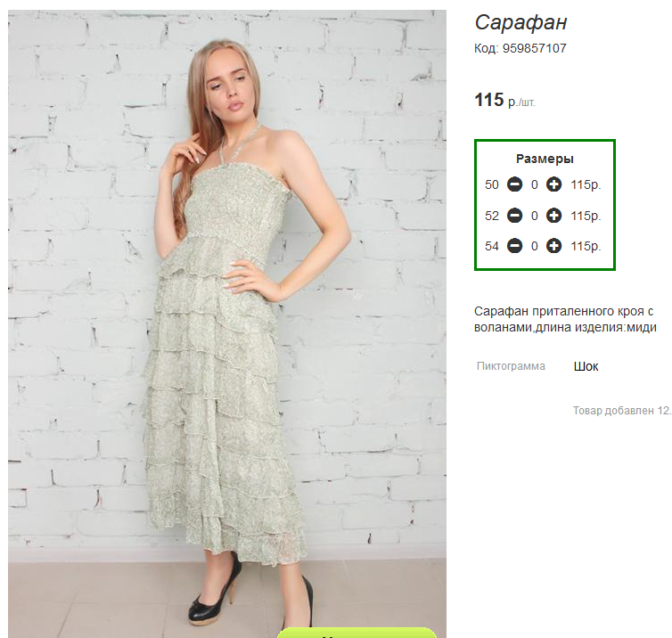Open the sundress product photo

(227, 322)
